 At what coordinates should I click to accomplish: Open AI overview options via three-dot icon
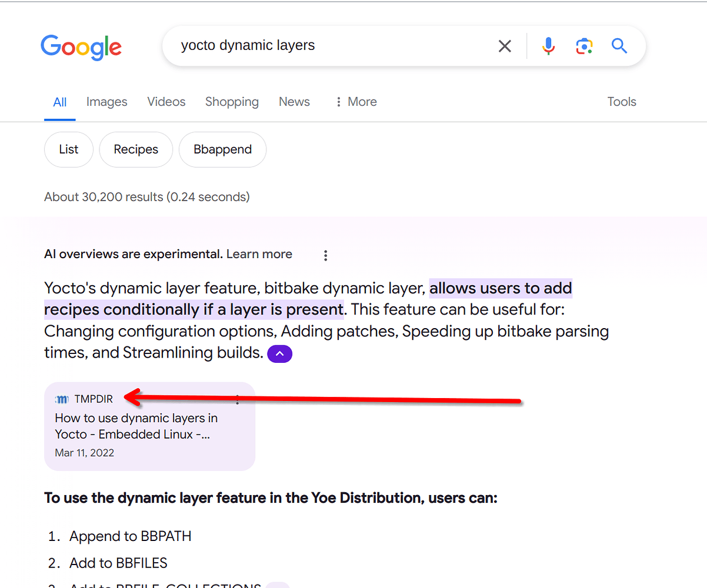point(325,255)
